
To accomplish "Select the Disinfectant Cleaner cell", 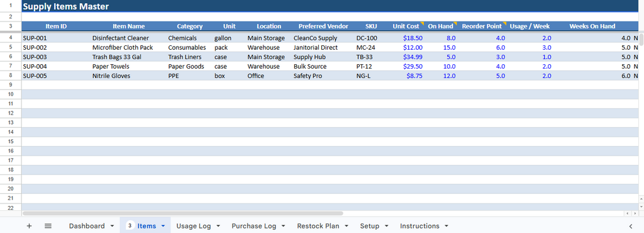I will (x=129, y=38).
